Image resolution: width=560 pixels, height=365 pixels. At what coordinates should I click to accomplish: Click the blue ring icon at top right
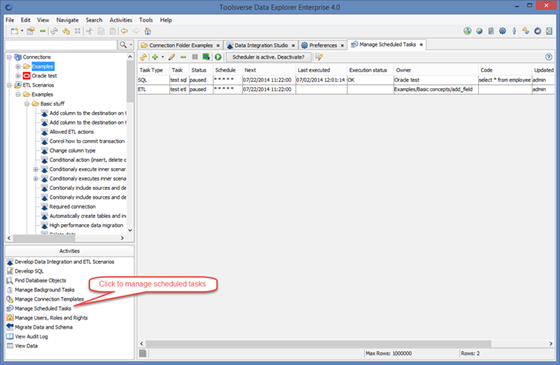pyautogui.click(x=538, y=31)
